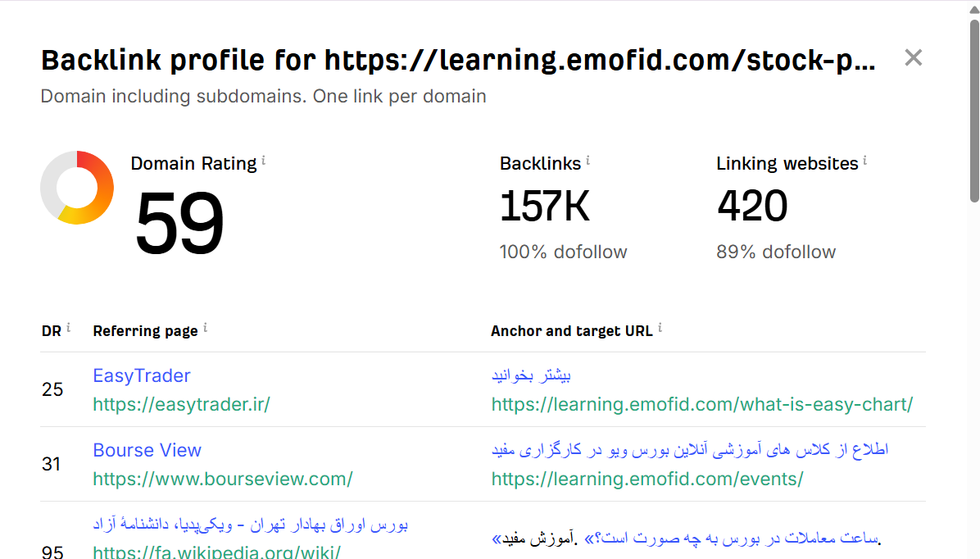The width and height of the screenshot is (980, 559).
Task: Click the anchor text above events URL
Action: 690,450
